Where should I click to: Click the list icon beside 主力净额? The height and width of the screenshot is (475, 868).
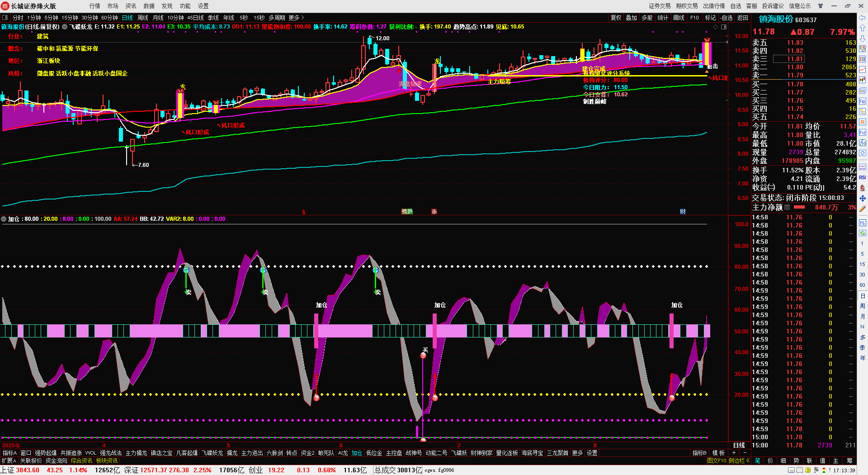[787, 207]
